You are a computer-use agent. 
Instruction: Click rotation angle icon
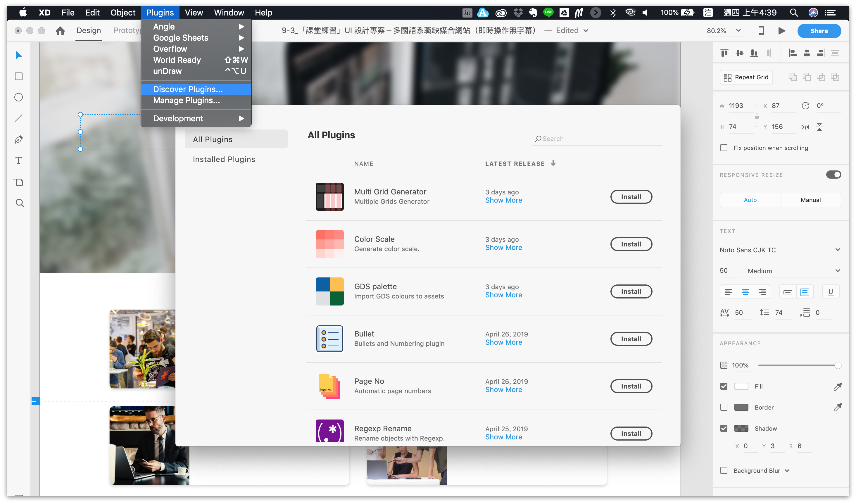(805, 106)
